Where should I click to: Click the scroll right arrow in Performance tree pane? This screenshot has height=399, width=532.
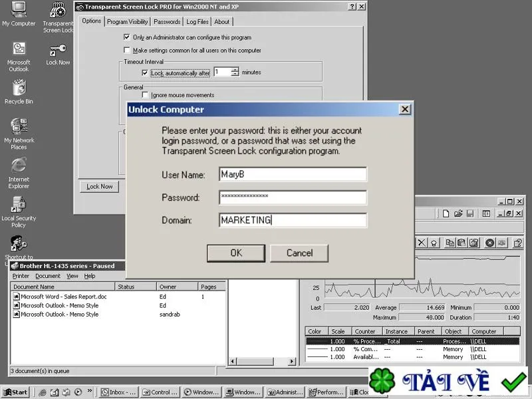(292, 361)
